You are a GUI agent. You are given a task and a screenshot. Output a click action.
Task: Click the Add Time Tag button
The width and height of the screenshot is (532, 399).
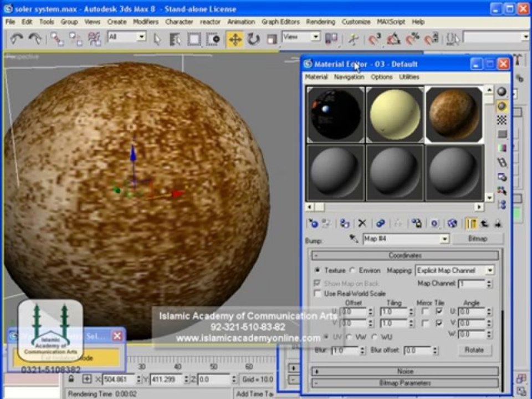coord(255,393)
